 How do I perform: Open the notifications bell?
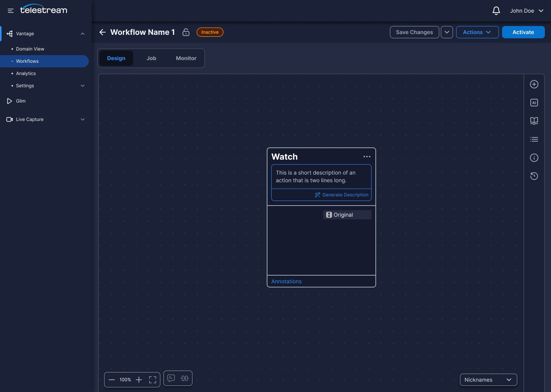tap(496, 11)
